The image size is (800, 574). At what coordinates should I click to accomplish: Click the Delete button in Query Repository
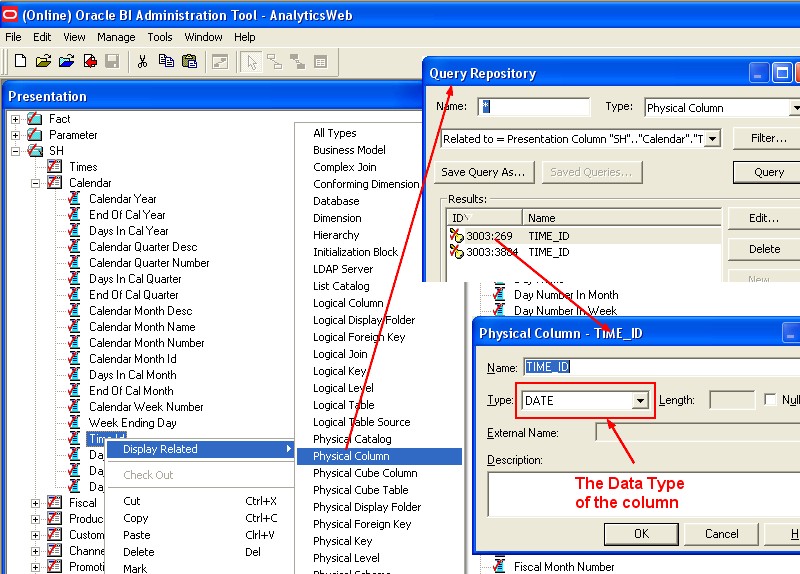[764, 249]
